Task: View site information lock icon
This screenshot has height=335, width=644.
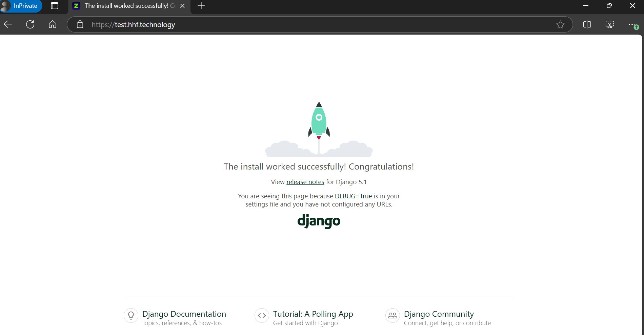Action: pos(80,24)
